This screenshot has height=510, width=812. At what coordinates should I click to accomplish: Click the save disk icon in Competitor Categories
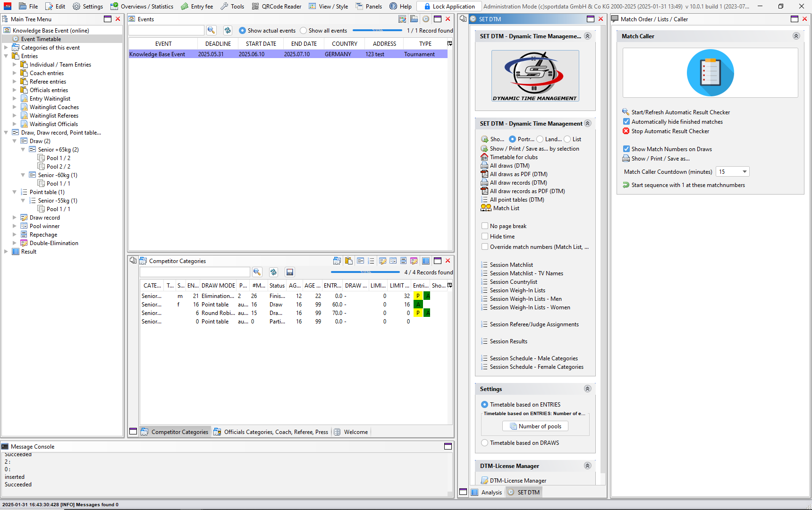pyautogui.click(x=290, y=272)
